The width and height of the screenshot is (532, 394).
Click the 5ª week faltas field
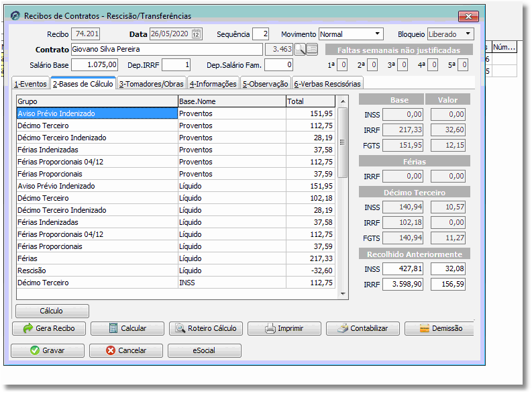(463, 65)
